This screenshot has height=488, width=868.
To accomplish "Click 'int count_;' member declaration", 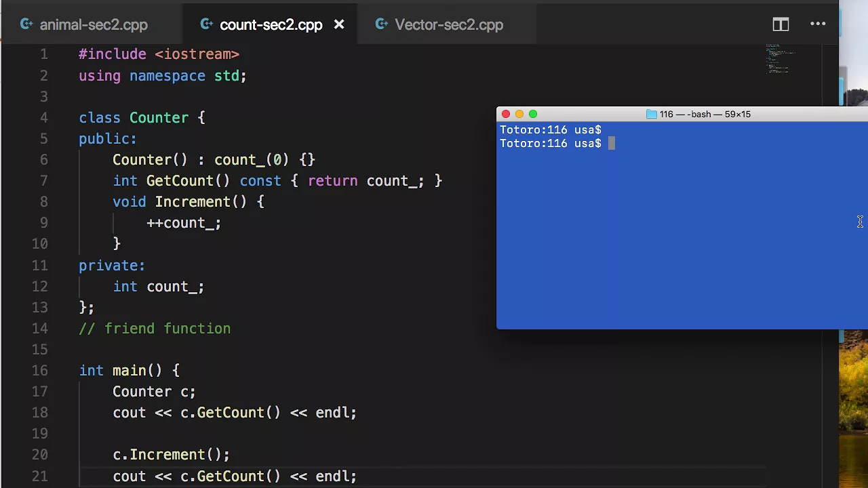I will (x=159, y=287).
